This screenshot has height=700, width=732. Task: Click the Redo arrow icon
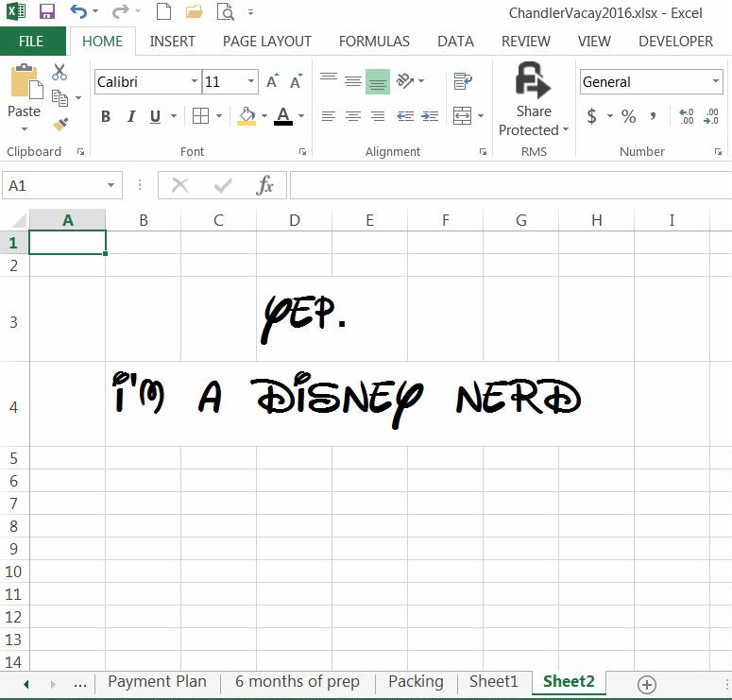tap(121, 11)
